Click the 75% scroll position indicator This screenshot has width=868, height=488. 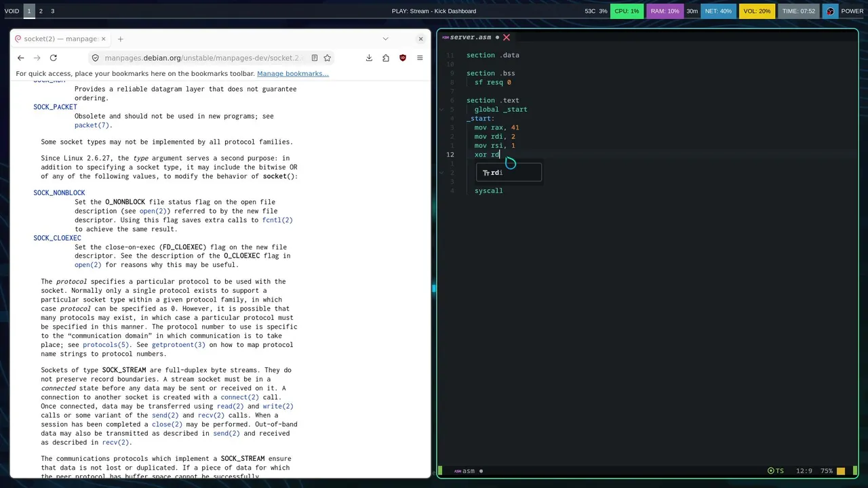coord(827,471)
